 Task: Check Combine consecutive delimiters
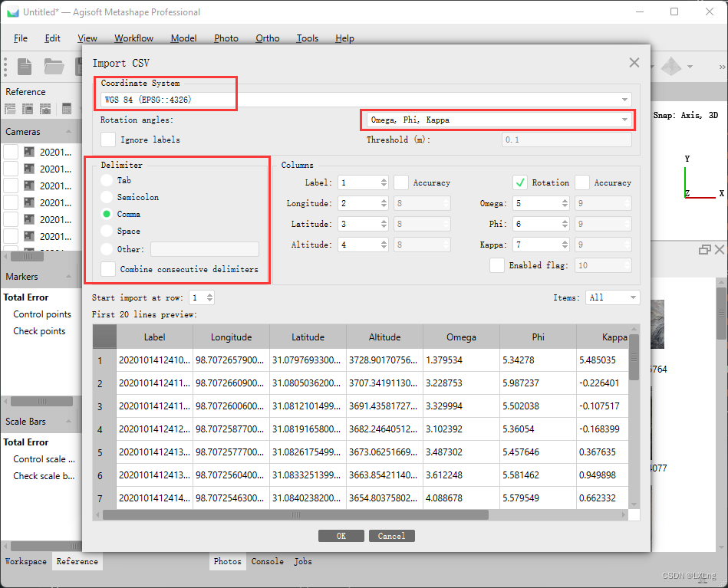pyautogui.click(x=108, y=269)
